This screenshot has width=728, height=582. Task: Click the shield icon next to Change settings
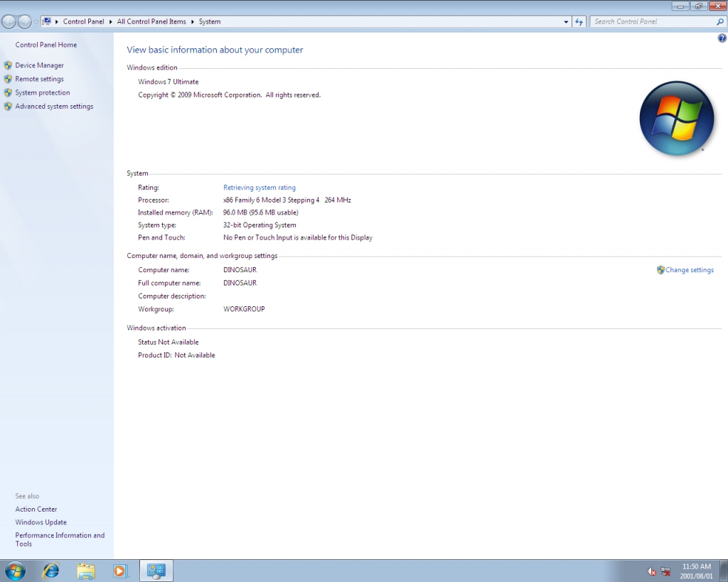[x=660, y=270]
